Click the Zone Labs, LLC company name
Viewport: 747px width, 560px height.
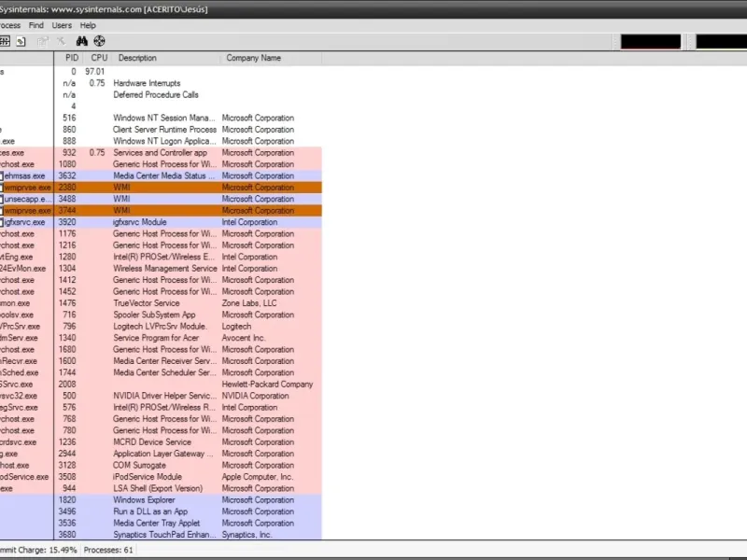click(249, 302)
